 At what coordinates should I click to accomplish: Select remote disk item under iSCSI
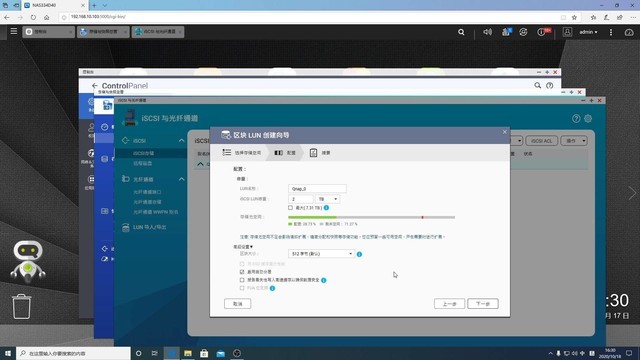(143, 163)
